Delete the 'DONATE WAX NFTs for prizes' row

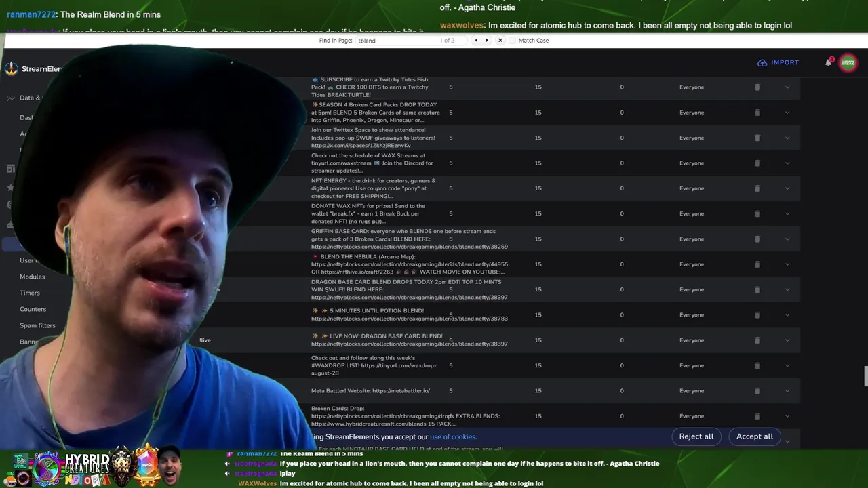click(757, 213)
